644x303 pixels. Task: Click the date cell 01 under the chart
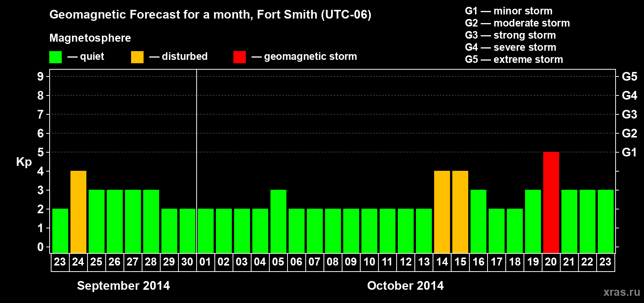[206, 262]
